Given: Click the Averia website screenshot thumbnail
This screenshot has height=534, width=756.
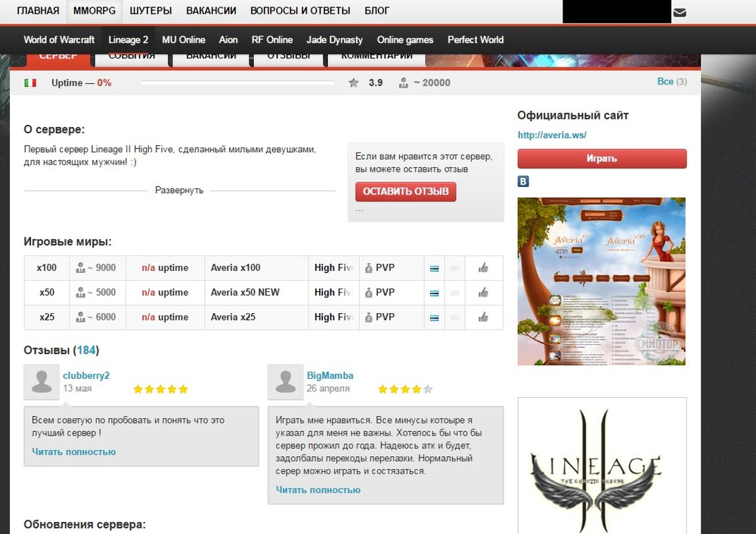Looking at the screenshot, I should click(x=601, y=281).
